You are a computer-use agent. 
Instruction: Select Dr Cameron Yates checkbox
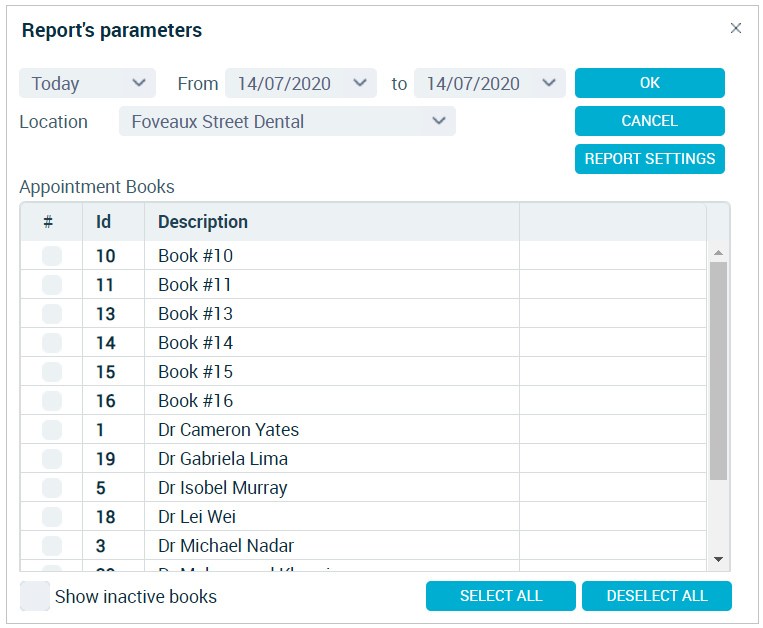click(52, 430)
